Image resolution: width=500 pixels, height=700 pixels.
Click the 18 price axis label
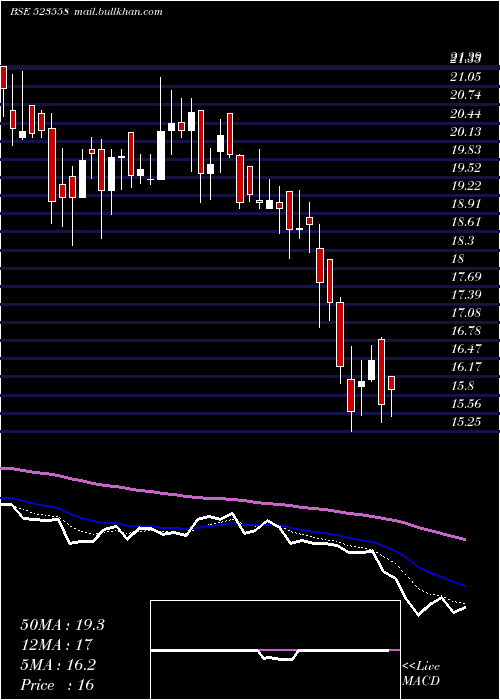coord(458,259)
